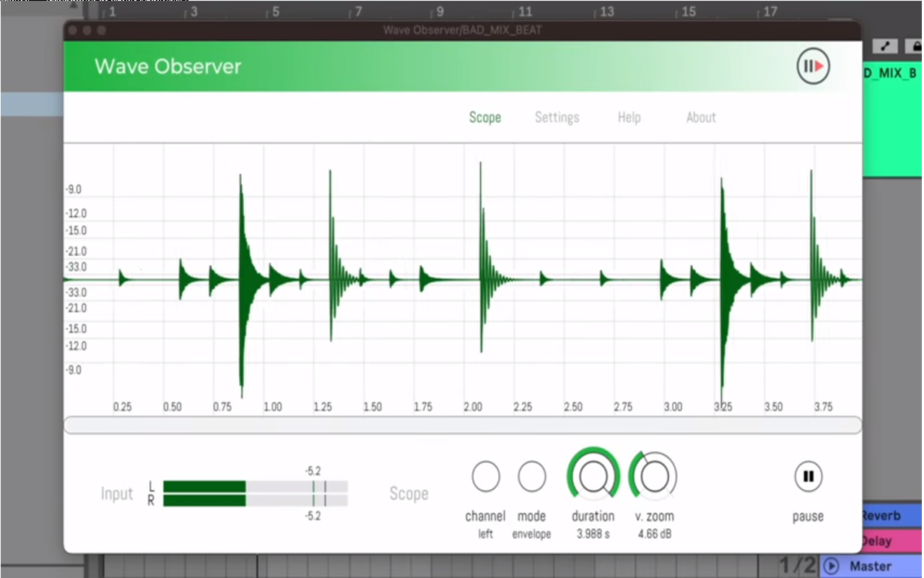Click the 1.50 time label on the scope
Image resolution: width=924 pixels, height=578 pixels.
click(372, 407)
